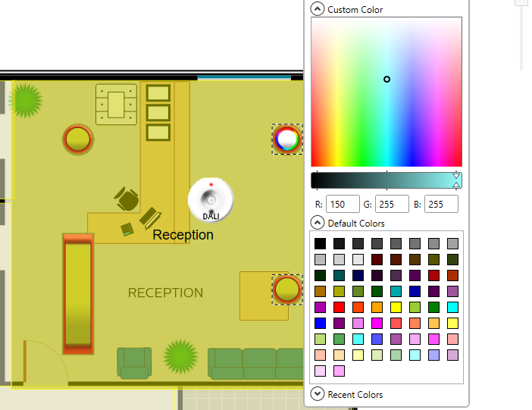
Task: Click the small book on the desk
Action: tap(127, 230)
